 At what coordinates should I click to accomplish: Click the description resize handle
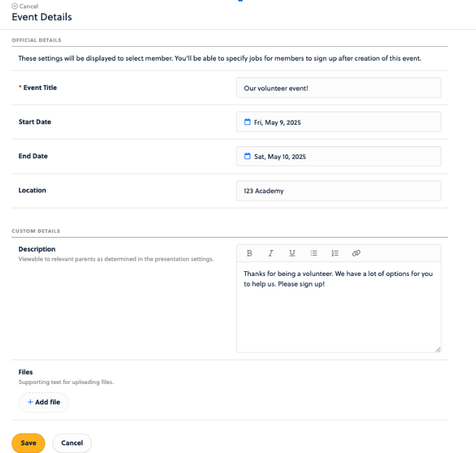pos(438,349)
